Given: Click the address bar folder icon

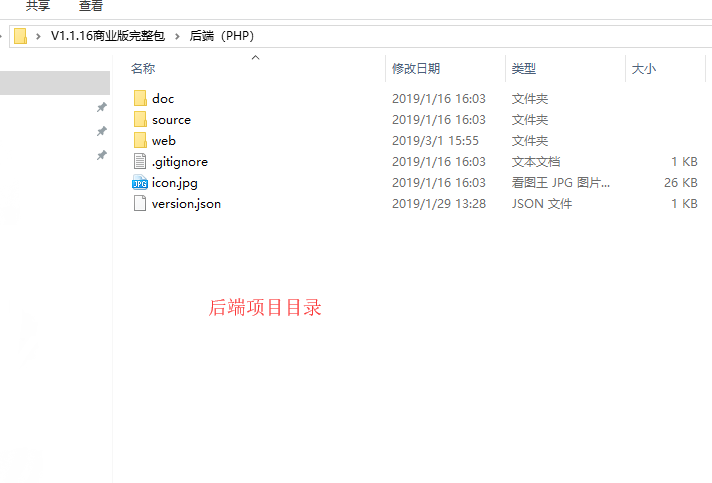Looking at the screenshot, I should [20, 36].
